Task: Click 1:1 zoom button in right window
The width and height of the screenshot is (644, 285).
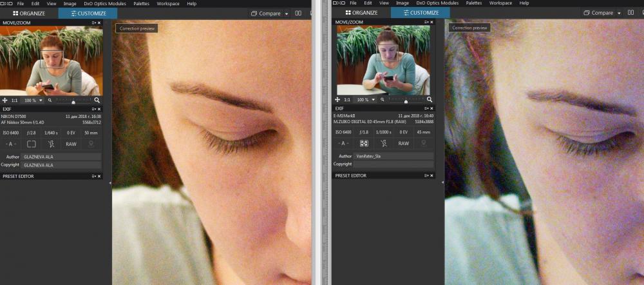Action: click(x=347, y=100)
